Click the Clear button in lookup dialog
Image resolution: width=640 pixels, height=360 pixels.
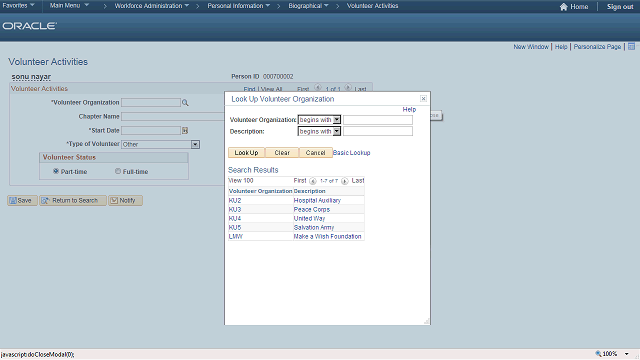(x=282, y=153)
